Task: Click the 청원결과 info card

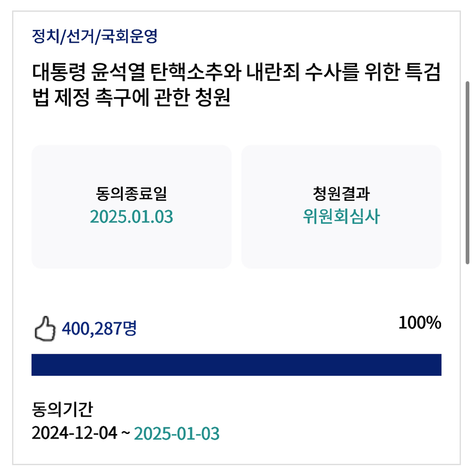Action: point(341,207)
